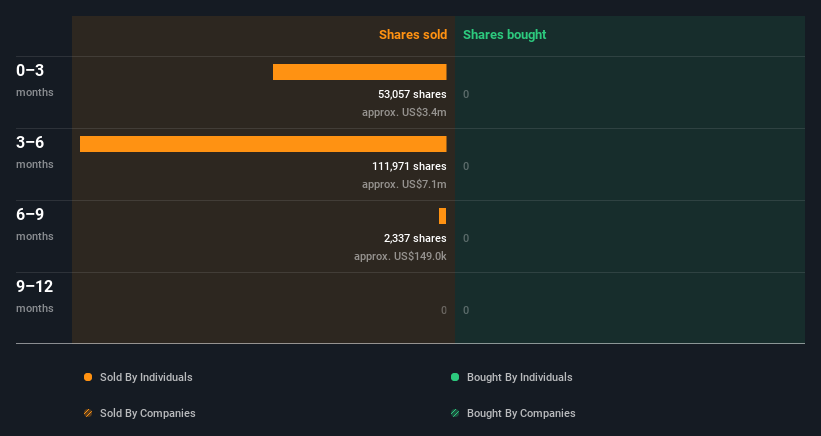Toggle the Bought By Companies legend label

coord(521,413)
